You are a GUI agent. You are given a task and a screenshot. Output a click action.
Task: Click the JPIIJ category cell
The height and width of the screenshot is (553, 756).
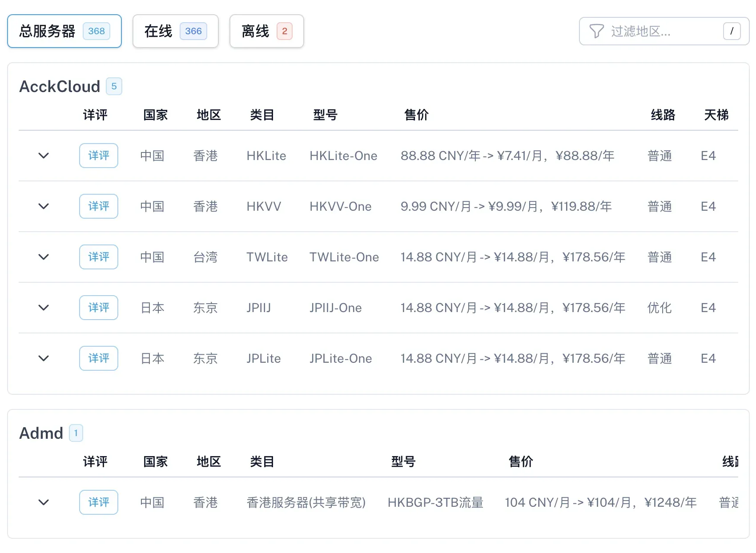coord(259,308)
